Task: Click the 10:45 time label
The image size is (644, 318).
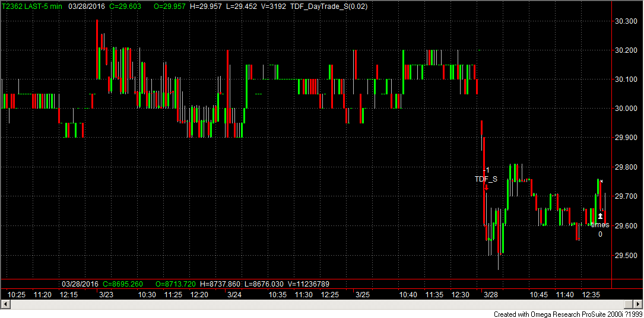Action: (539, 295)
